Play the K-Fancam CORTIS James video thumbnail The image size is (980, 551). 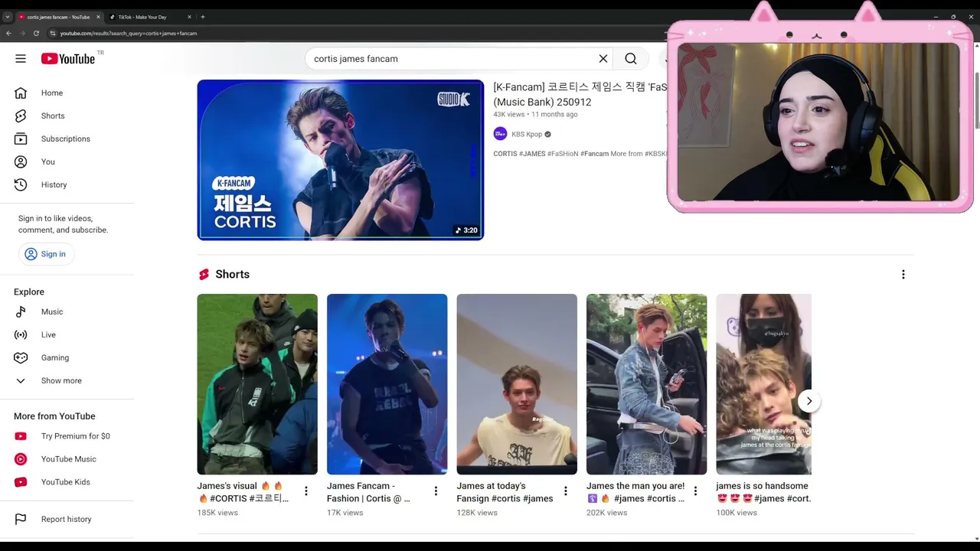pyautogui.click(x=341, y=160)
